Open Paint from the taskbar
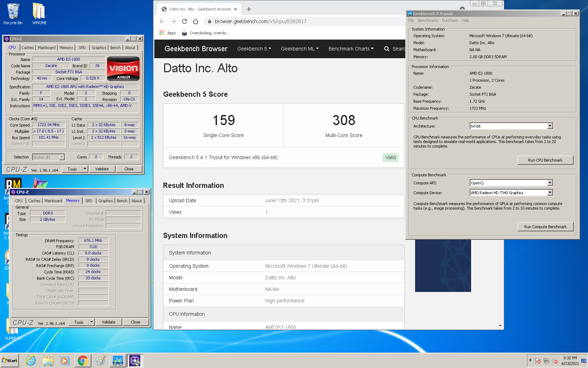 point(100,361)
